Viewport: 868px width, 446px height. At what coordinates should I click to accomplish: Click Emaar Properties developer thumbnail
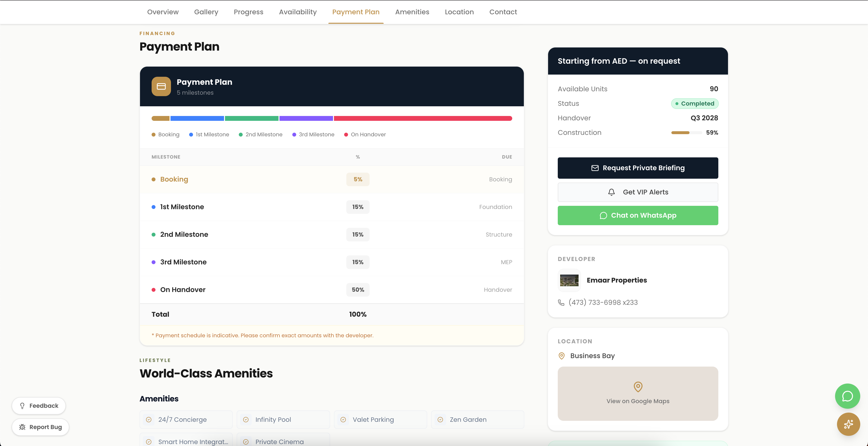click(569, 280)
